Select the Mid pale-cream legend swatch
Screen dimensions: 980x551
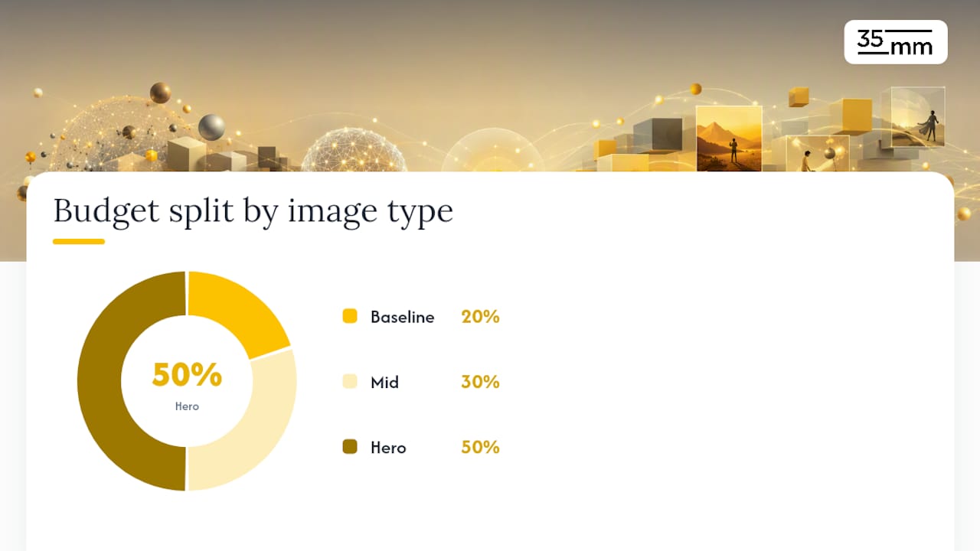pos(350,381)
